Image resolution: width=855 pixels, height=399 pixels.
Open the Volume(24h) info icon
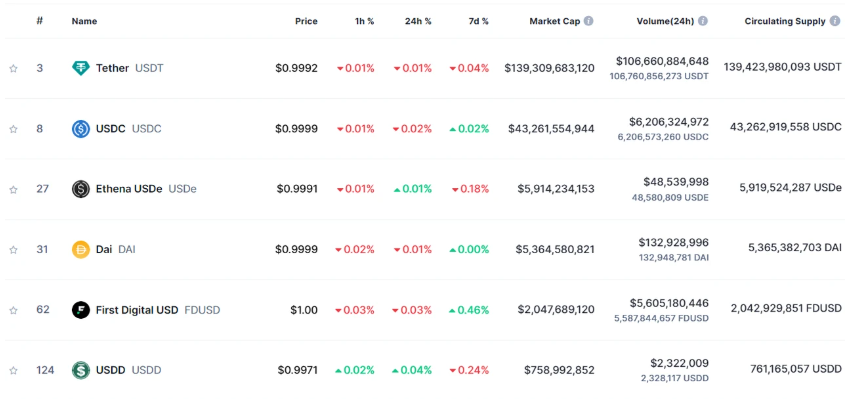tap(703, 21)
